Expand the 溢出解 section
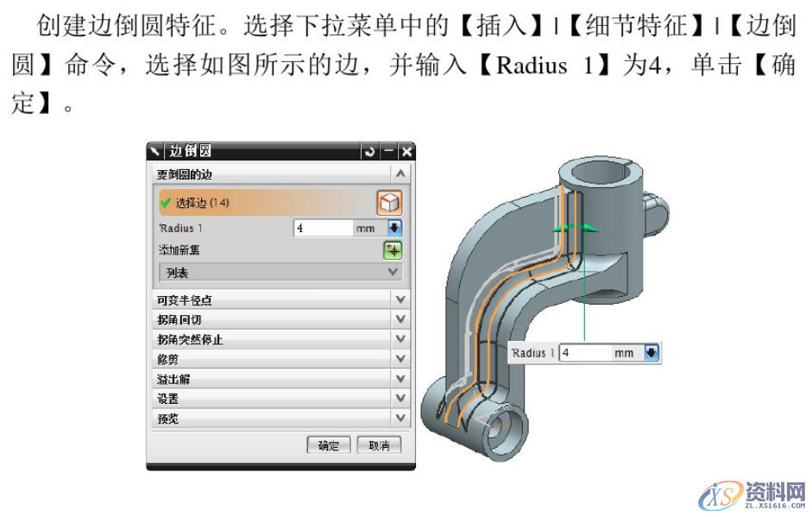Screen dimensions: 812x517 coord(400,378)
